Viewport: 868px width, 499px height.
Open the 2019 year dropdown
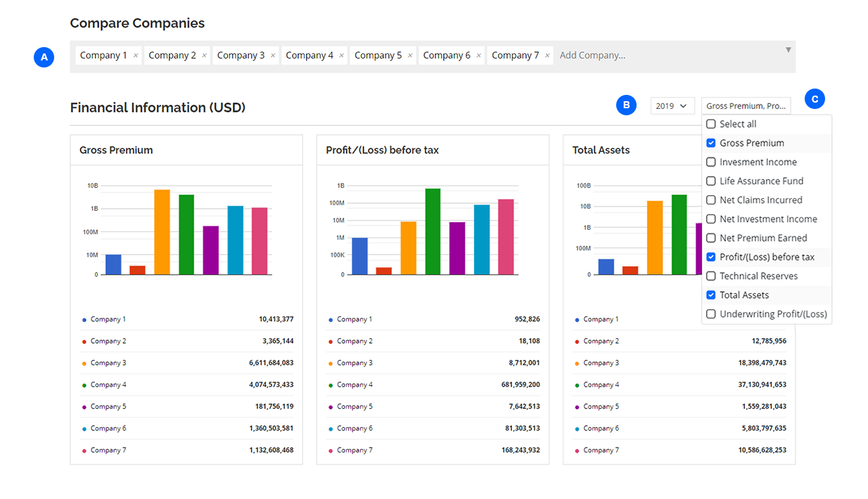click(672, 106)
